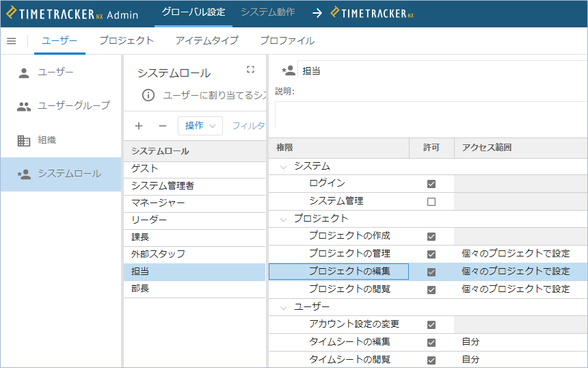The width and height of the screenshot is (588, 368).
Task: Add a new system role with plus icon
Action: 139,126
